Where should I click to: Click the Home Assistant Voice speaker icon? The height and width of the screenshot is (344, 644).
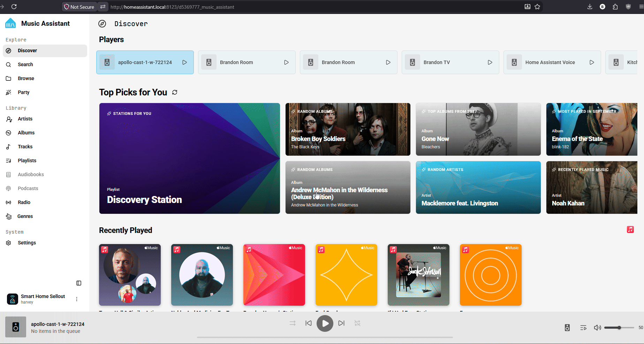click(x=514, y=62)
